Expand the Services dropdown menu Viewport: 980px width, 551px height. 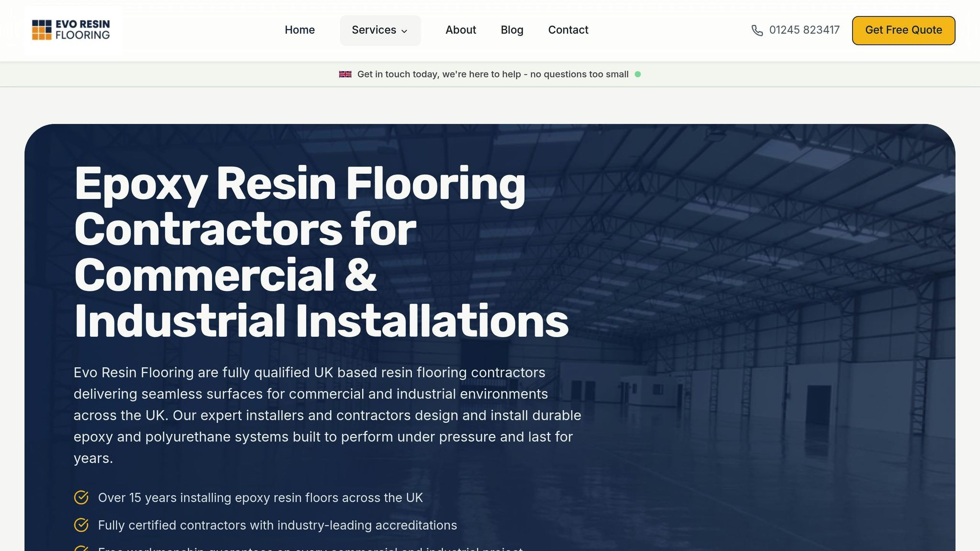tap(380, 30)
